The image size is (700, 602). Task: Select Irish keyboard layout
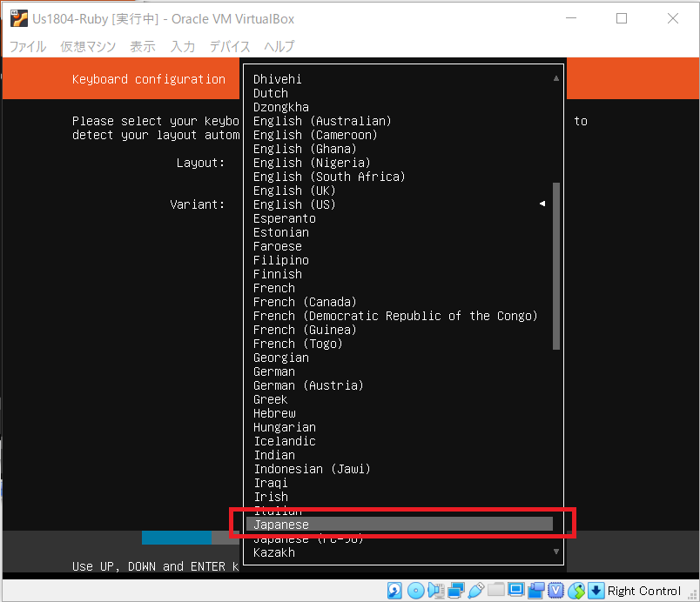click(271, 497)
